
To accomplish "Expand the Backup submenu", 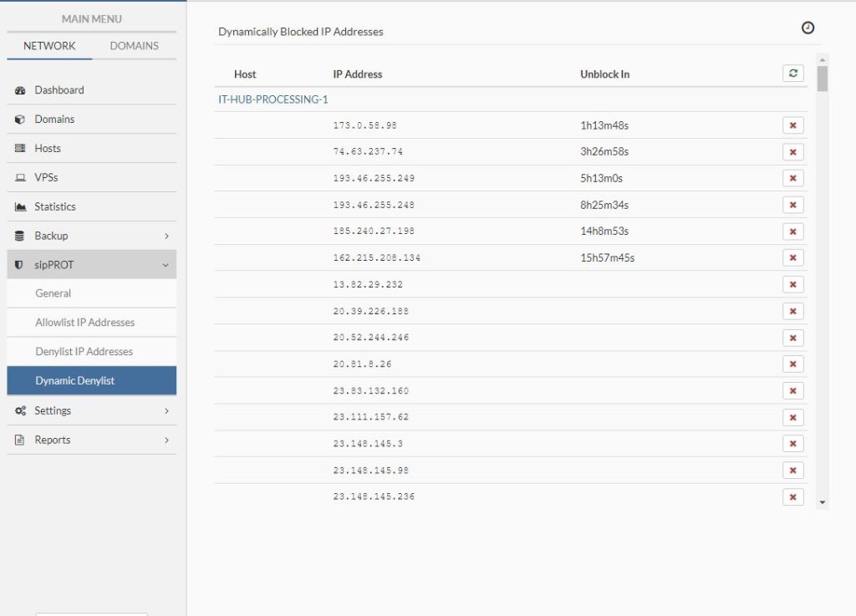I will [166, 237].
